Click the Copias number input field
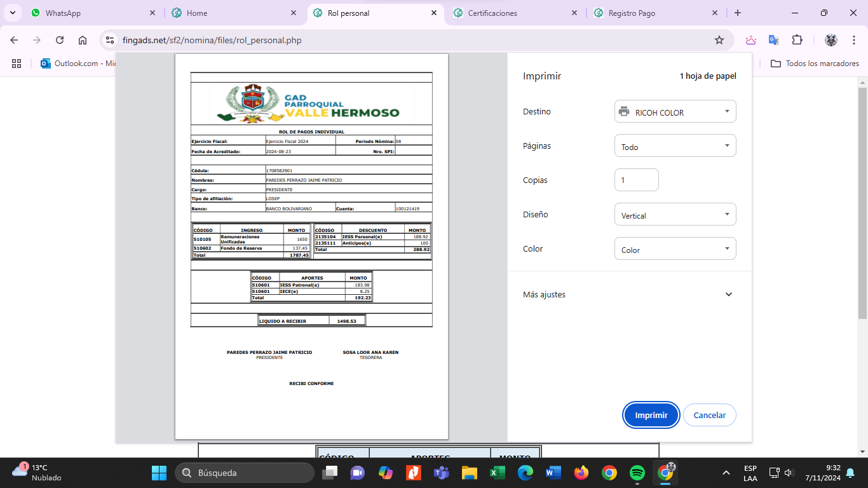The width and height of the screenshot is (868, 488). (636, 180)
